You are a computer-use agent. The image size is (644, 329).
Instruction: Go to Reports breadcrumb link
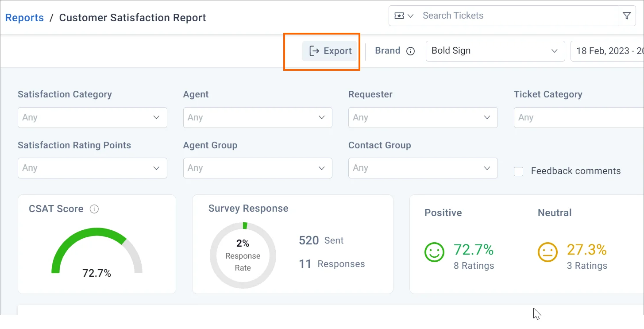(24, 18)
